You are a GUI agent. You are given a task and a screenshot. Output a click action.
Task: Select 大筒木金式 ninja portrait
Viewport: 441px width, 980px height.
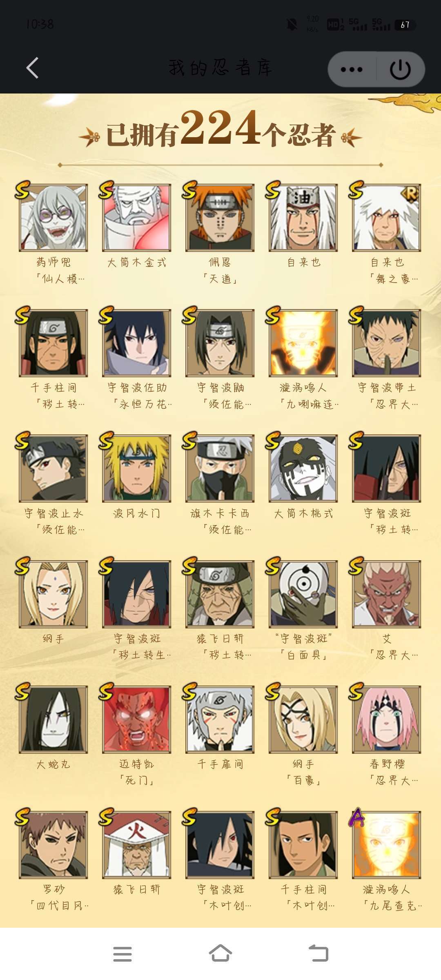(137, 218)
